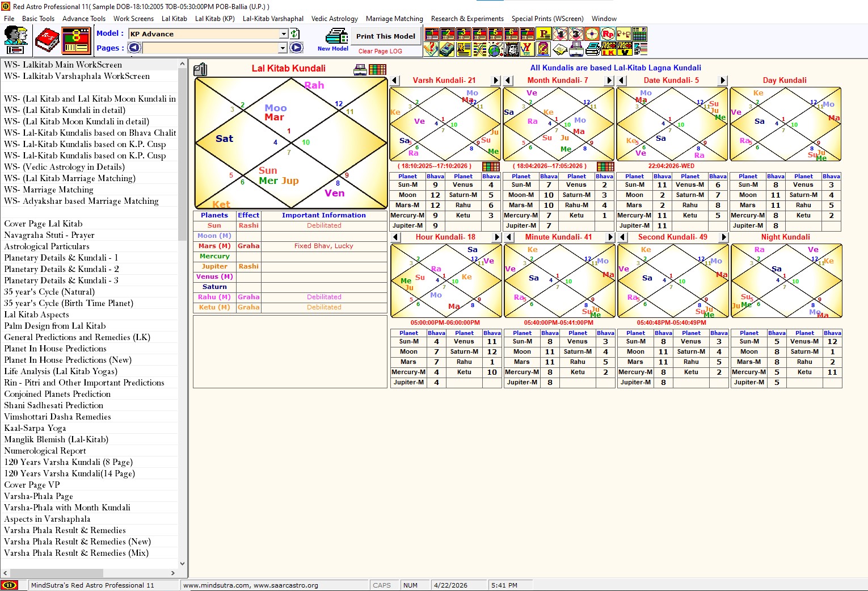
Task: Select 'WS- Lalkitab Main WorkScreen' in list
Action: 90,65
